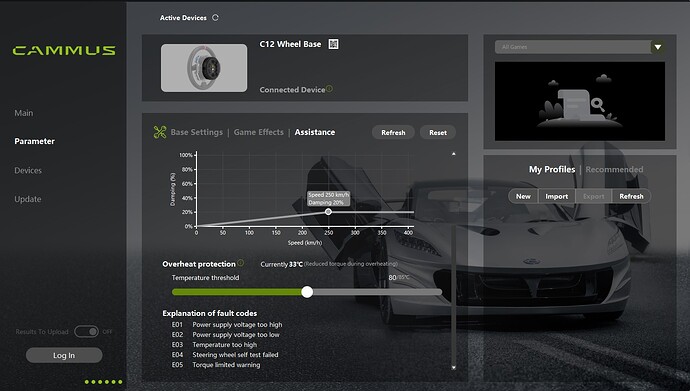
Task: Click the Export profile button
Action: coord(594,196)
